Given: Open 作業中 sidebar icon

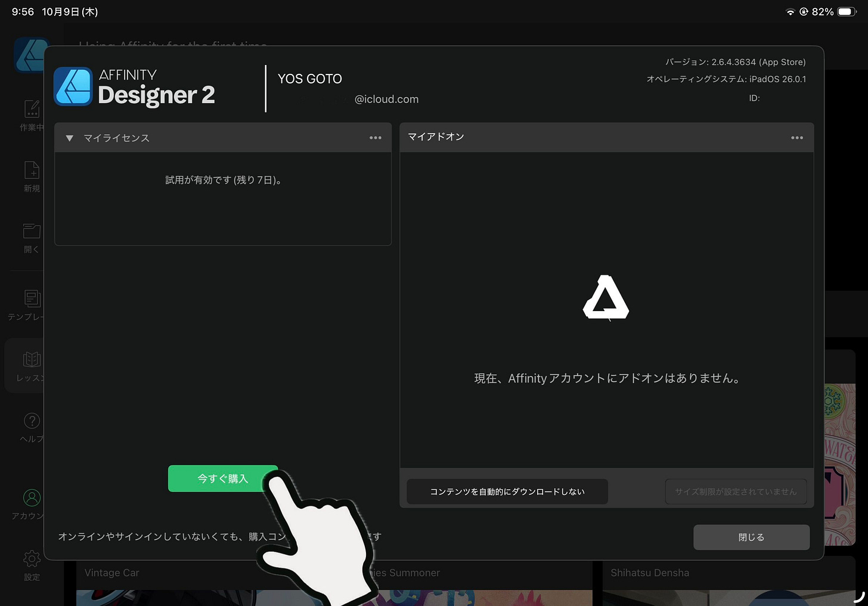Looking at the screenshot, I should pyautogui.click(x=31, y=116).
